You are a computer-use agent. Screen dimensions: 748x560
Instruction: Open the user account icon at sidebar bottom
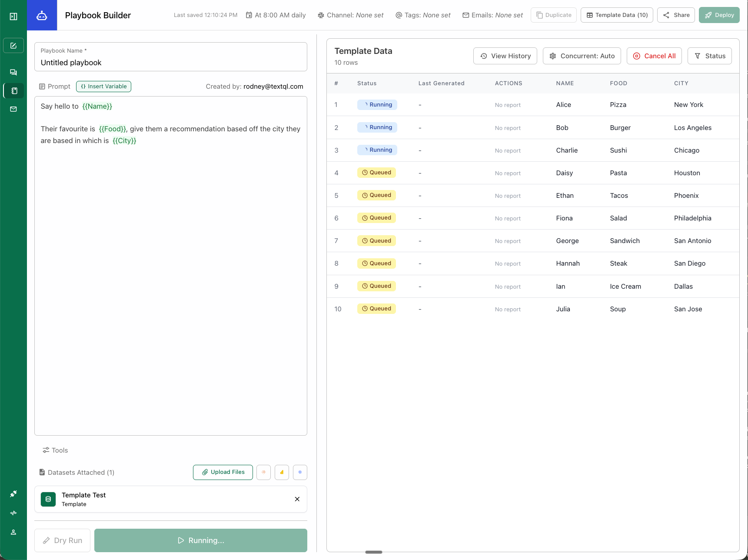[x=13, y=532]
